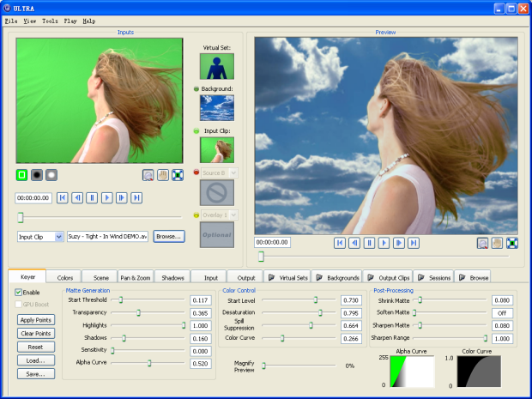Click the black circle view mode icon under Inputs
Viewport: 532px width, 399px height.
[37, 175]
